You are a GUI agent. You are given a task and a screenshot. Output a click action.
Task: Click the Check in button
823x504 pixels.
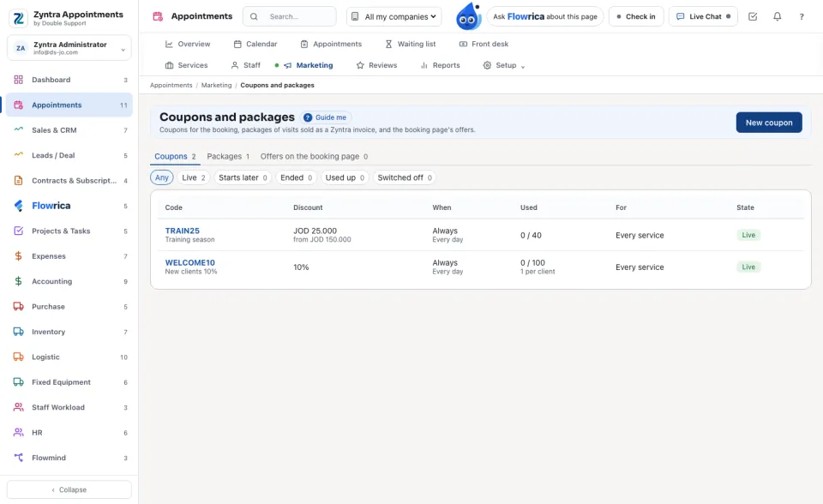(x=636, y=17)
